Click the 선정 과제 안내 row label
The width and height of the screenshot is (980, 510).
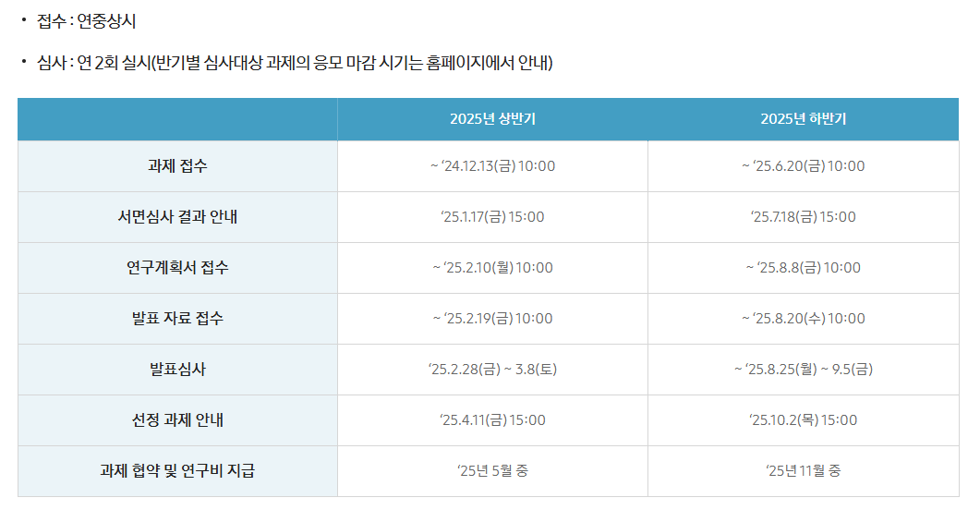click(177, 420)
